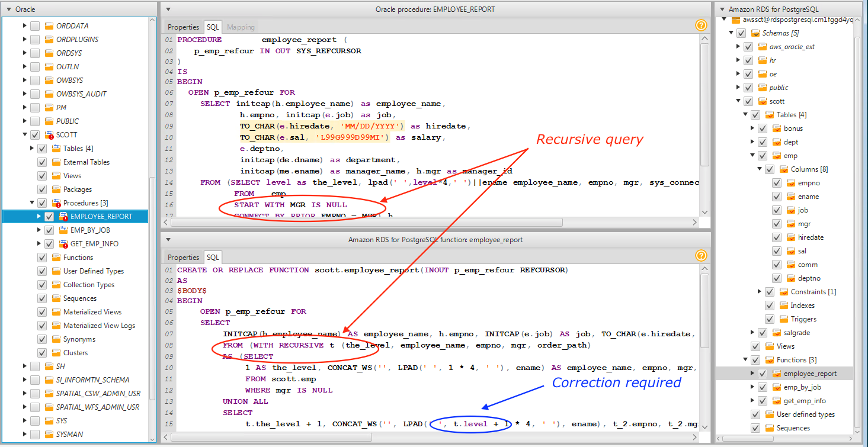
Task: Expand the dept table node
Action: coord(752,142)
